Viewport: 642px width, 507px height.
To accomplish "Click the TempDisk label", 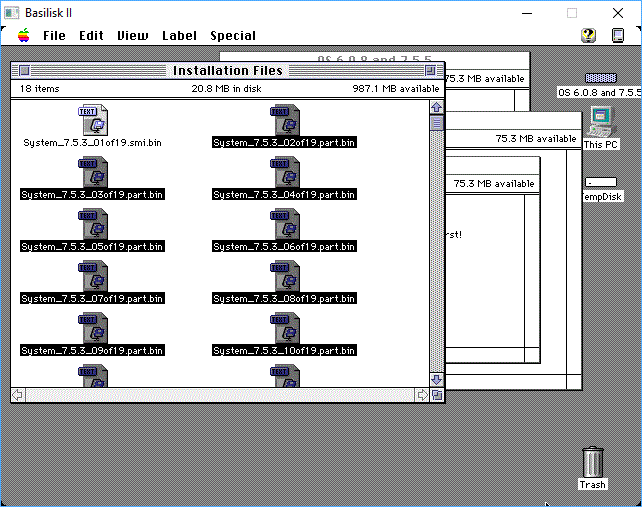I will pos(602,197).
